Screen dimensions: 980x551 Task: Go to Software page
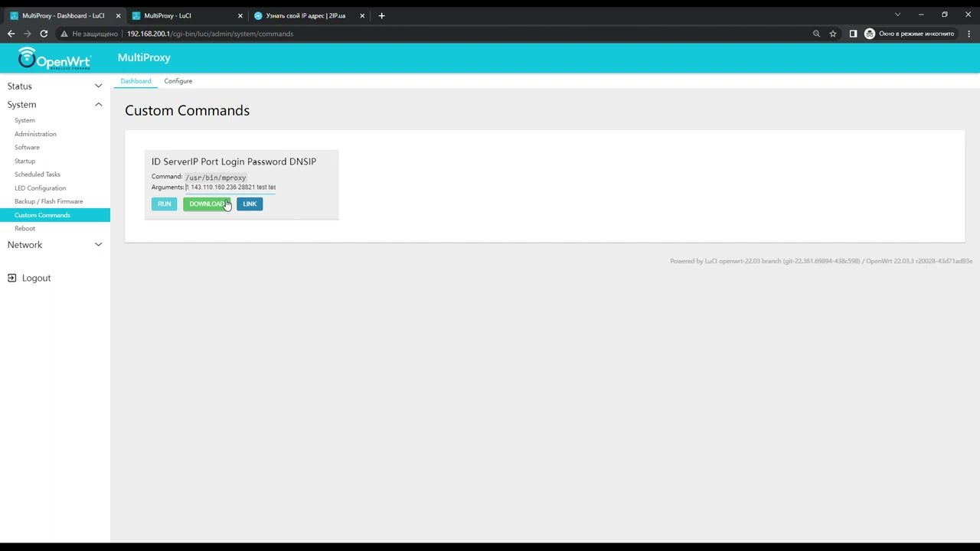coord(27,147)
